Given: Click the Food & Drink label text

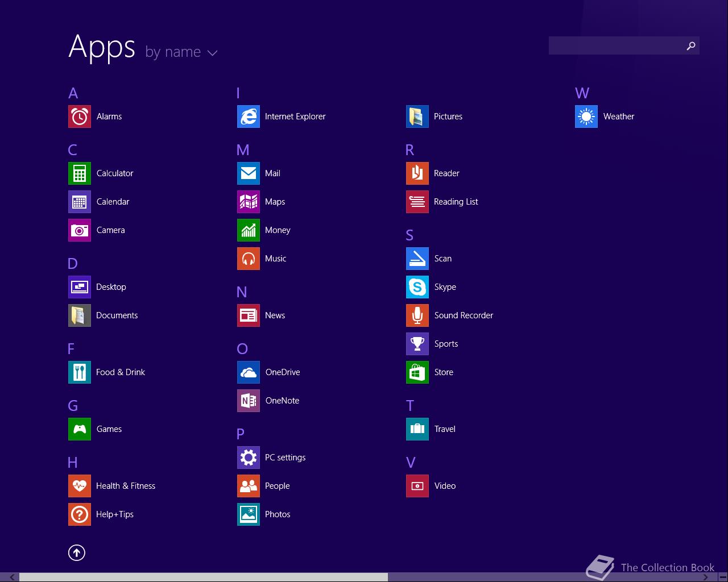Looking at the screenshot, I should click(121, 372).
